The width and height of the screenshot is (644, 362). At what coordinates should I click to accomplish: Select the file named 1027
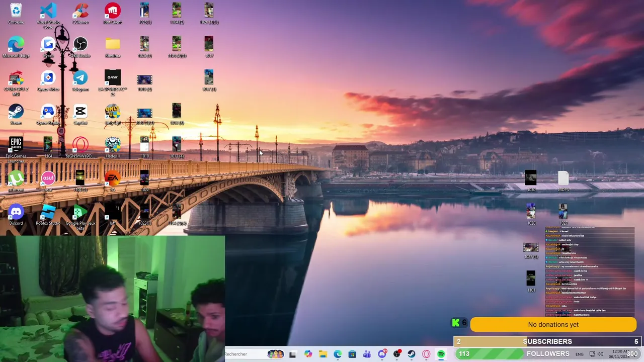(563, 215)
